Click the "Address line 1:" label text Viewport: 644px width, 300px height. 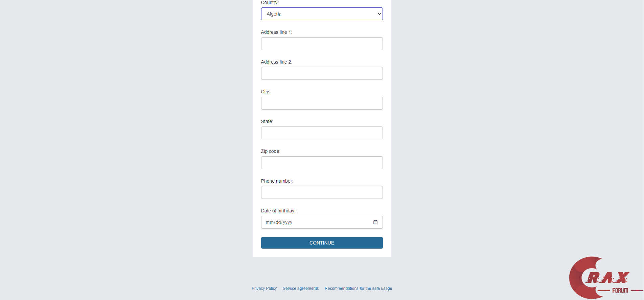click(x=276, y=32)
